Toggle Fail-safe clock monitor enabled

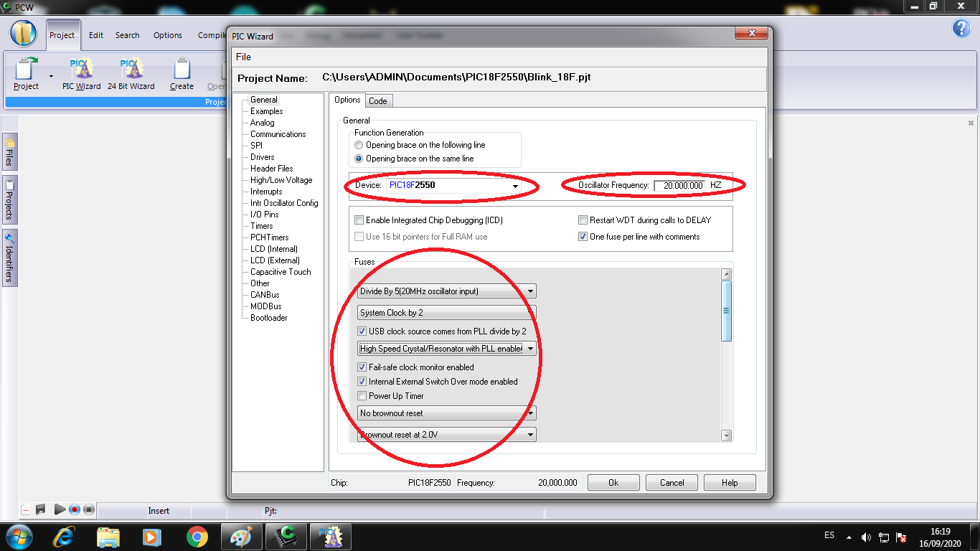362,367
